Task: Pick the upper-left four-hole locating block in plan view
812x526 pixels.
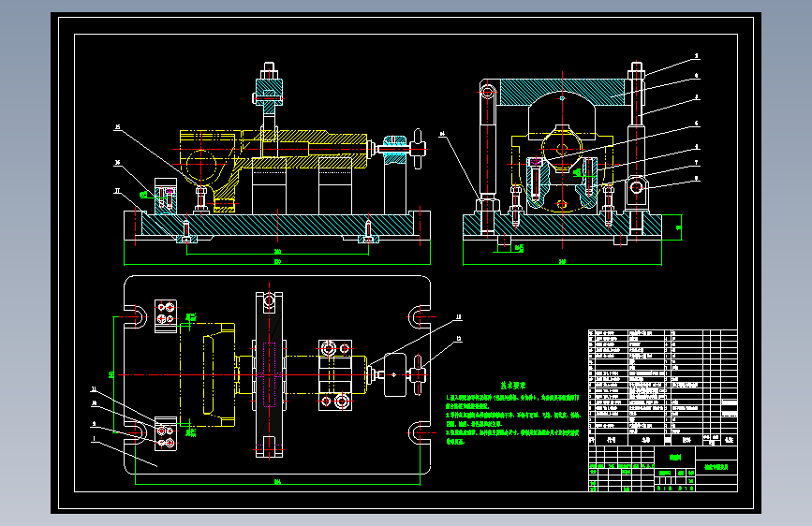Action: [166, 315]
